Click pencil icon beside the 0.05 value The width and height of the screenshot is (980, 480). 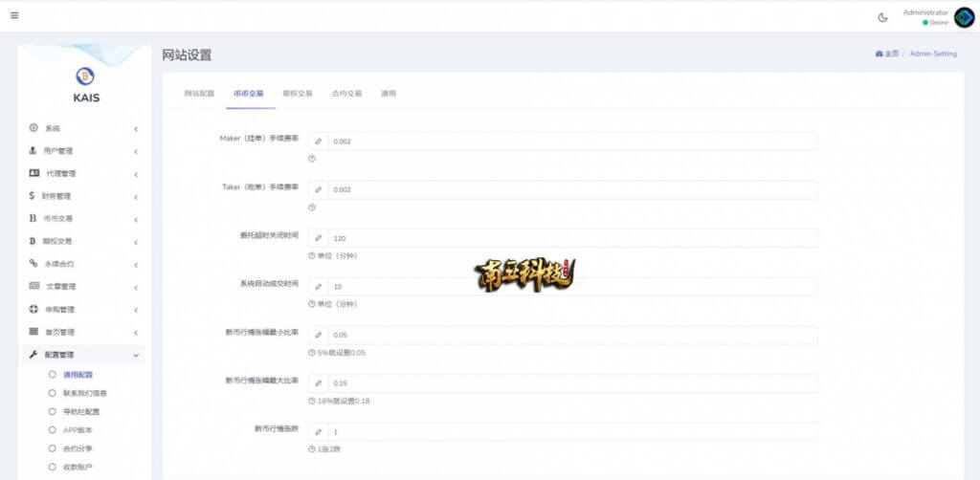click(x=318, y=336)
